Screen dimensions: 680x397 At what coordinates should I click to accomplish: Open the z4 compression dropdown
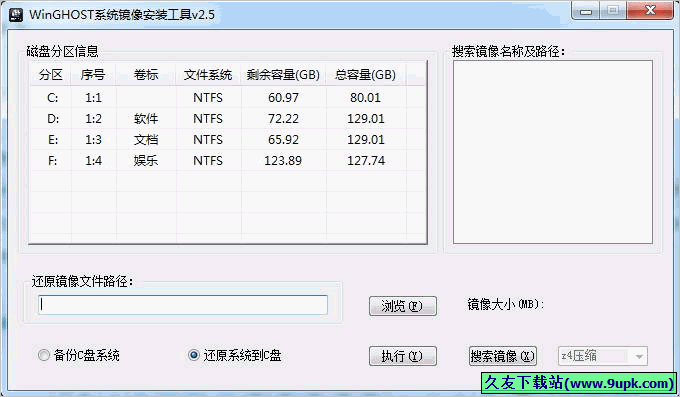(x=603, y=356)
